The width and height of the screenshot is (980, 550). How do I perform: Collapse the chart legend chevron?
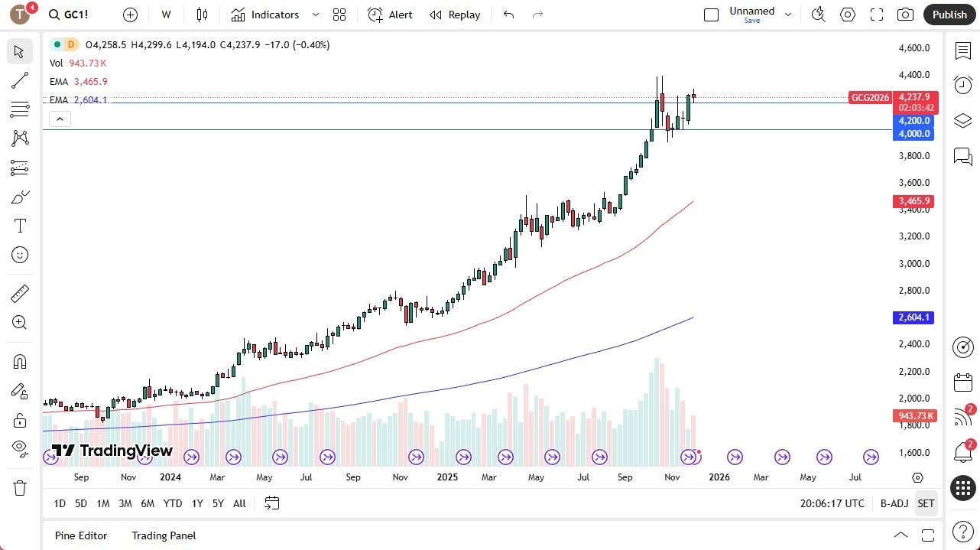60,119
